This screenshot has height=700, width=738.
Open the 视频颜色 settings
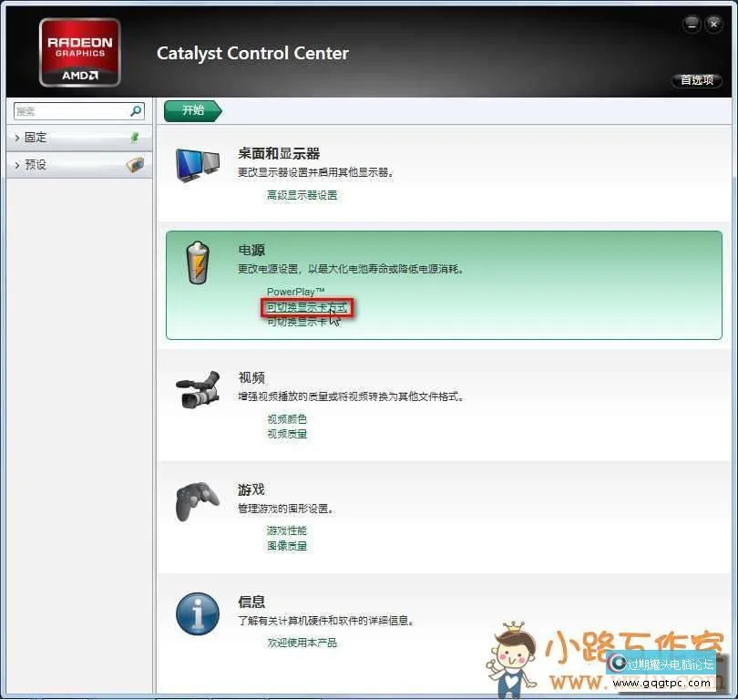tap(287, 418)
